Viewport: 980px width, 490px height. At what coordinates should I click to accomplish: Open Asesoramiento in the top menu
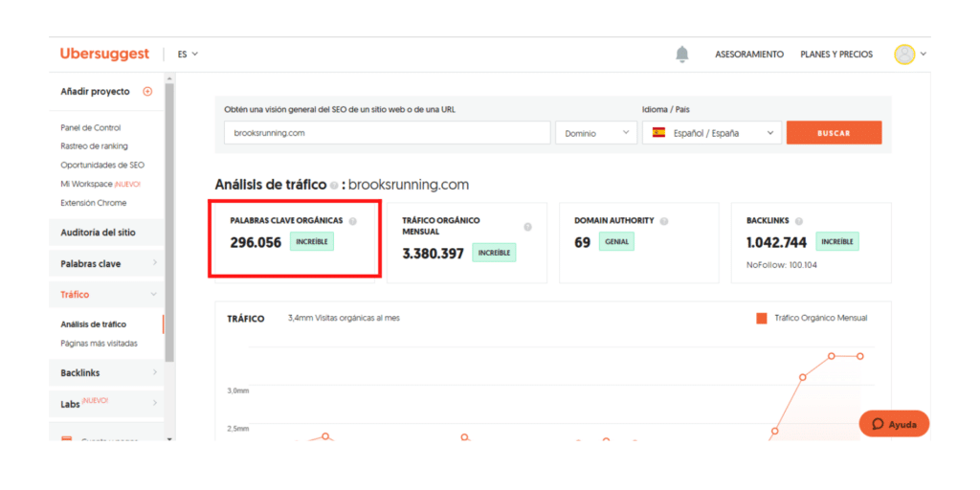[749, 55]
